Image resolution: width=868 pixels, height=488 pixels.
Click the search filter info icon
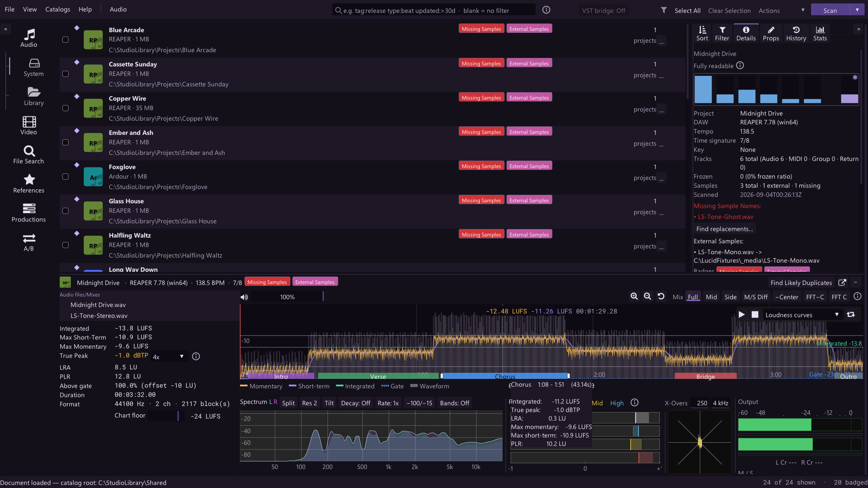(546, 10)
